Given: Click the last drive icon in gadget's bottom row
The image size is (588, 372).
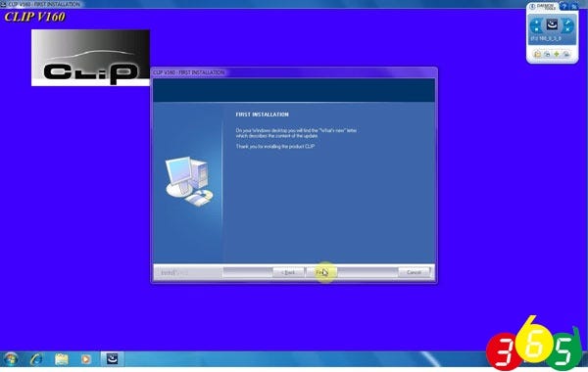Looking at the screenshot, I should click(566, 54).
